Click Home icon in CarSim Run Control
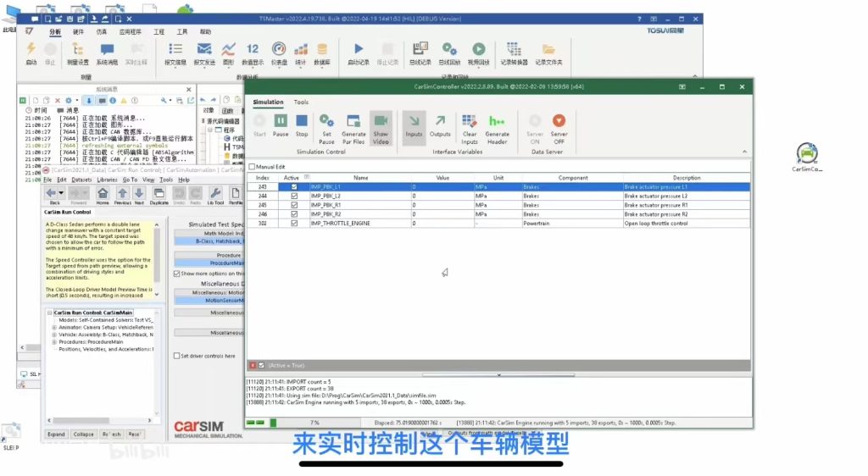868x476 pixels. [103, 196]
